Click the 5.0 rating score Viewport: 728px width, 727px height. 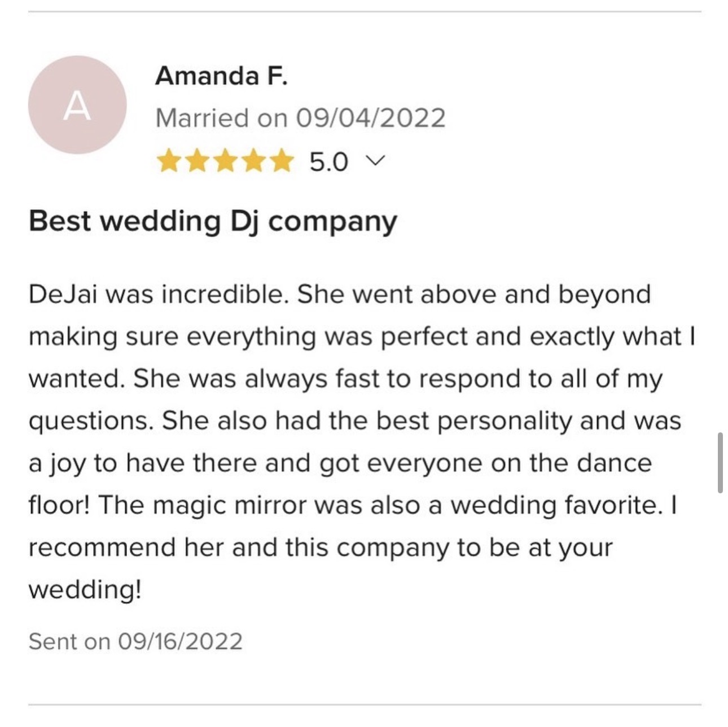pyautogui.click(x=328, y=163)
